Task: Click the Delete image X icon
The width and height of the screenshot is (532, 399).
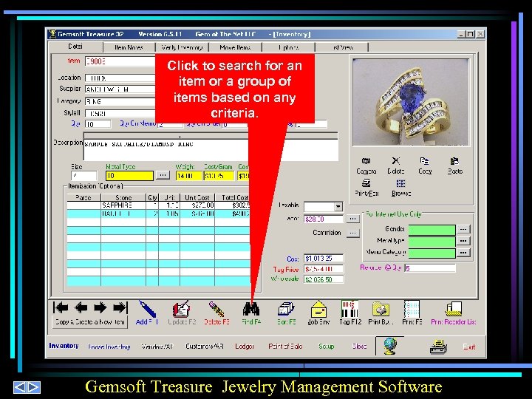Action: point(395,161)
